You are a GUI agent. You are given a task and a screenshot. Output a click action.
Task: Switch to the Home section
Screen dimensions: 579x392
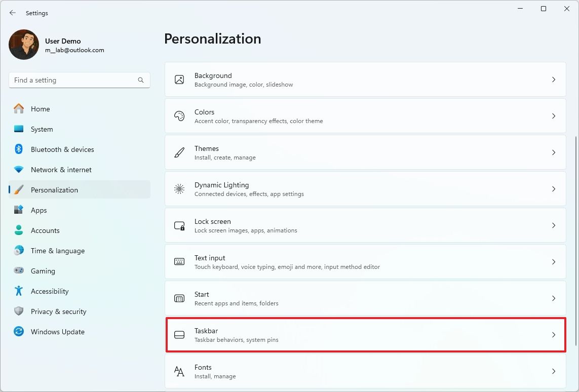[40, 109]
